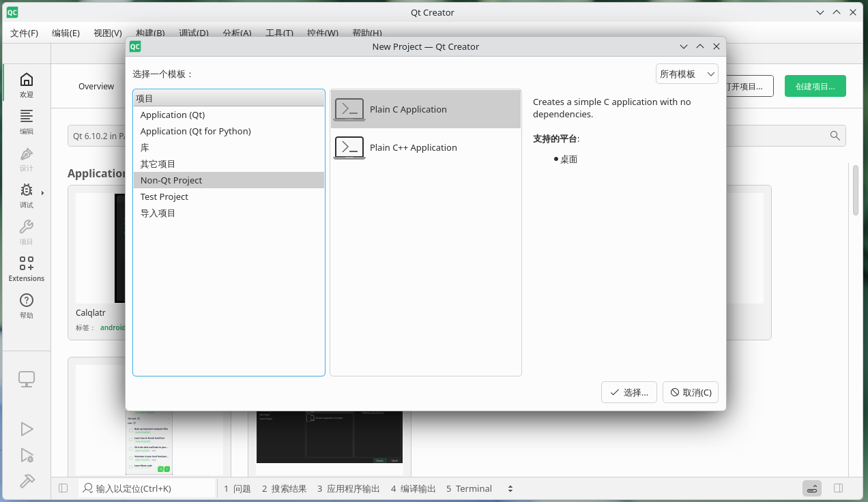This screenshot has width=868, height=502.
Task: Open the 视图(V) menu
Action: 108,33
